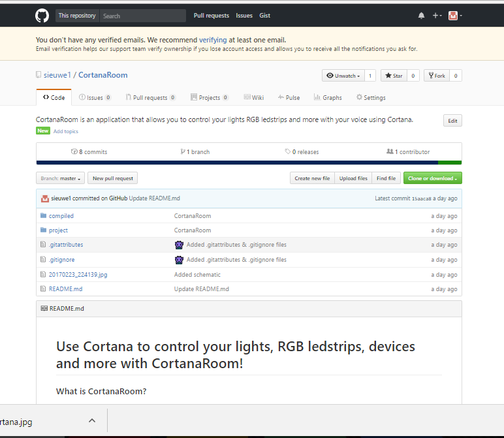Viewport: 504px width, 438px height.
Task: Open the watchers count of 1
Action: [370, 76]
